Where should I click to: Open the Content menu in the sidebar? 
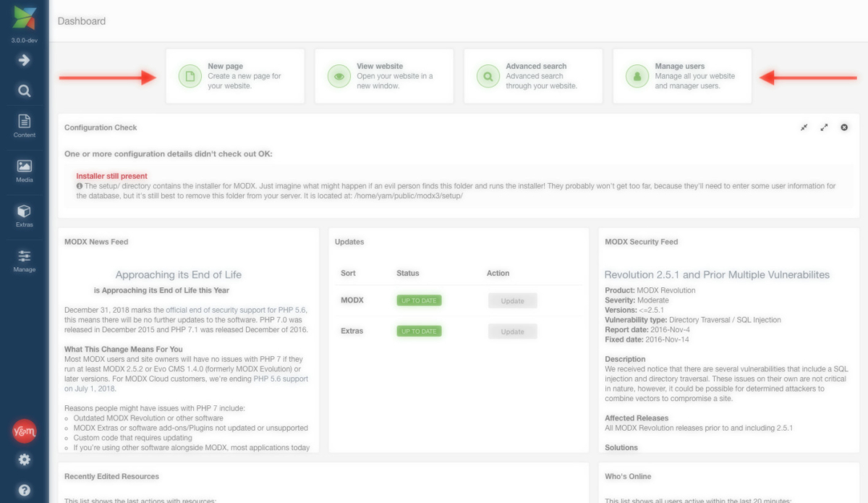tap(25, 123)
